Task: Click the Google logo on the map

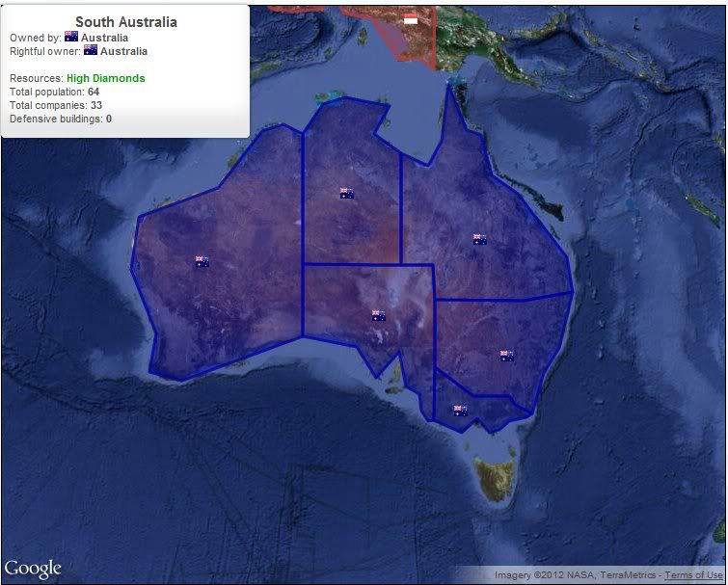Action: tap(33, 569)
